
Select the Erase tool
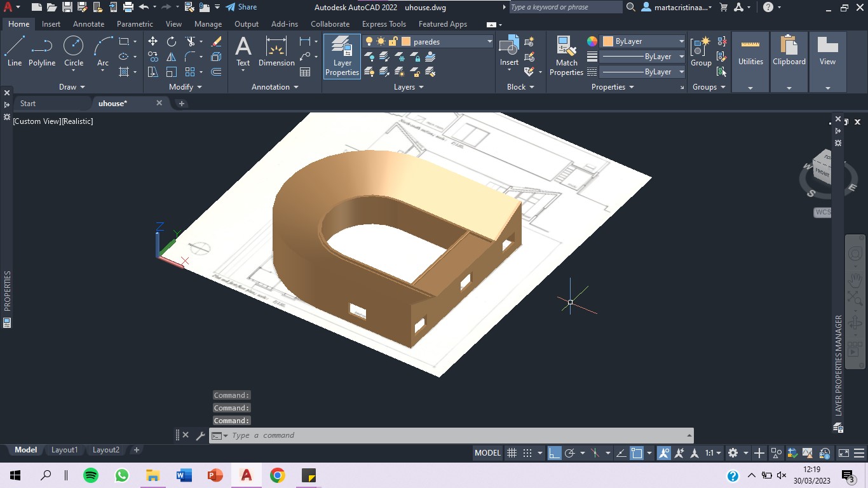coord(216,41)
